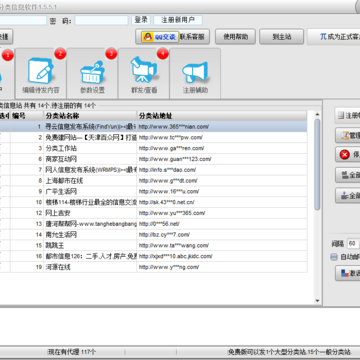The image size is (360, 360).
Task: Click the 注册 button with document icon
Action: pos(347,116)
